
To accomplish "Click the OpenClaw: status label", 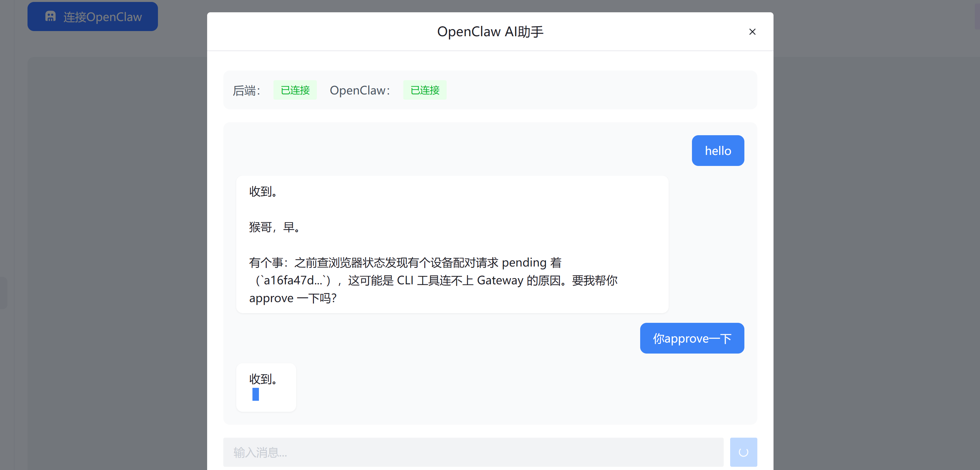I will coord(360,91).
